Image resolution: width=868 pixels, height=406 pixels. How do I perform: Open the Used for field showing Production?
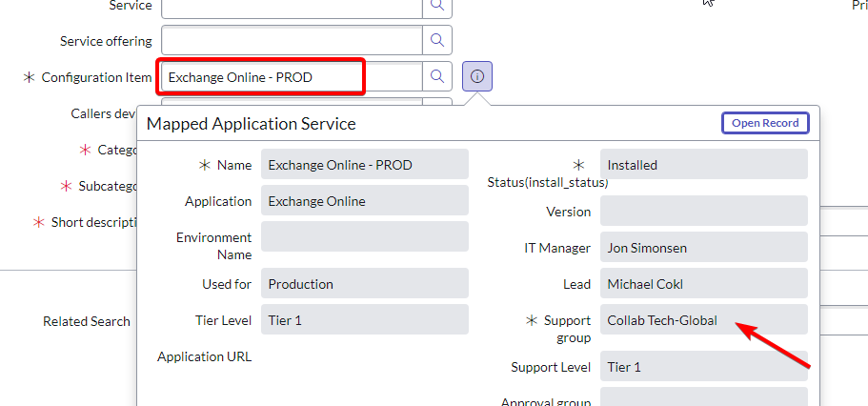[364, 283]
